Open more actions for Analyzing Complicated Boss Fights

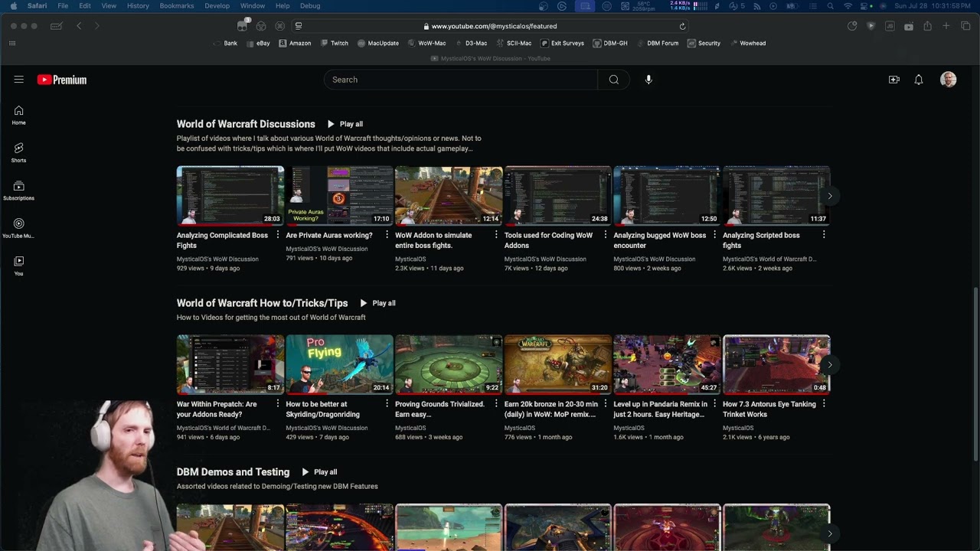click(277, 236)
